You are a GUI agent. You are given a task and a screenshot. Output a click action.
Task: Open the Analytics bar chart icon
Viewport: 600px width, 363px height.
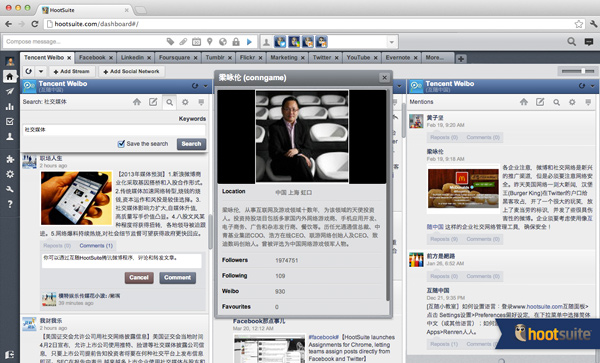(x=10, y=106)
